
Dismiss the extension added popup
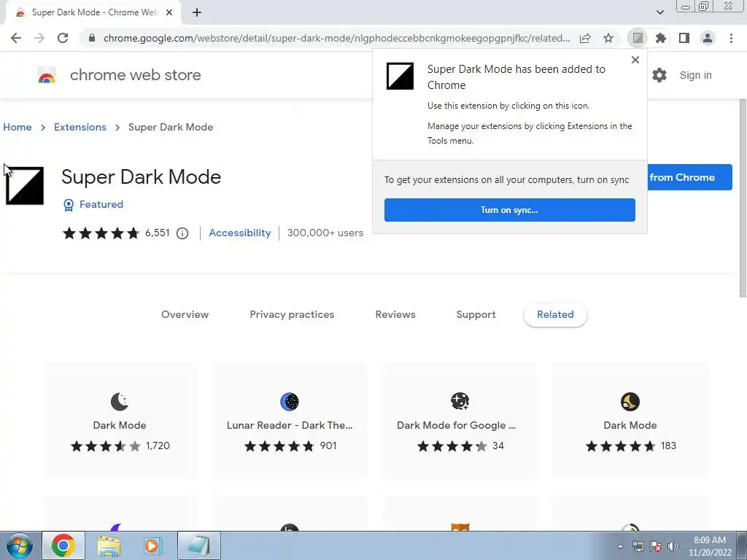pos(635,60)
